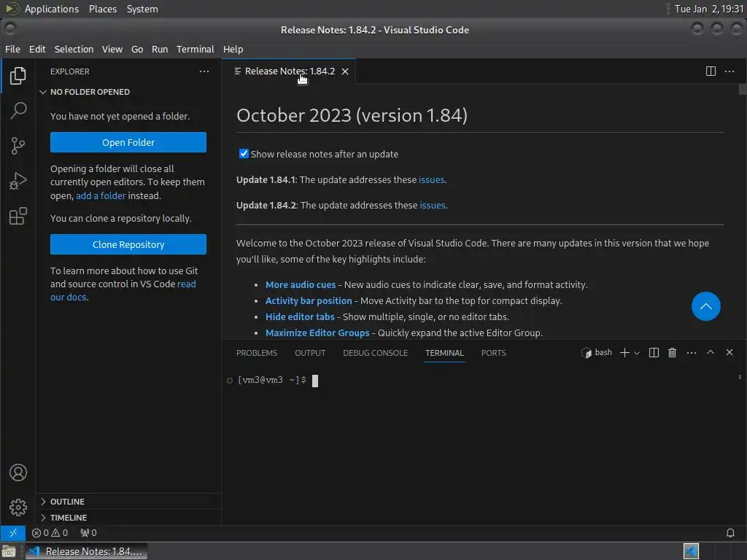Open terminal panel more actions ellipsis
Screen dimensions: 747x560
point(692,353)
